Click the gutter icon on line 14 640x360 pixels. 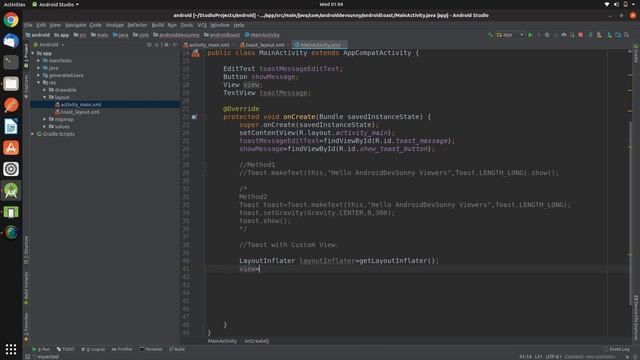pyautogui.click(x=196, y=53)
